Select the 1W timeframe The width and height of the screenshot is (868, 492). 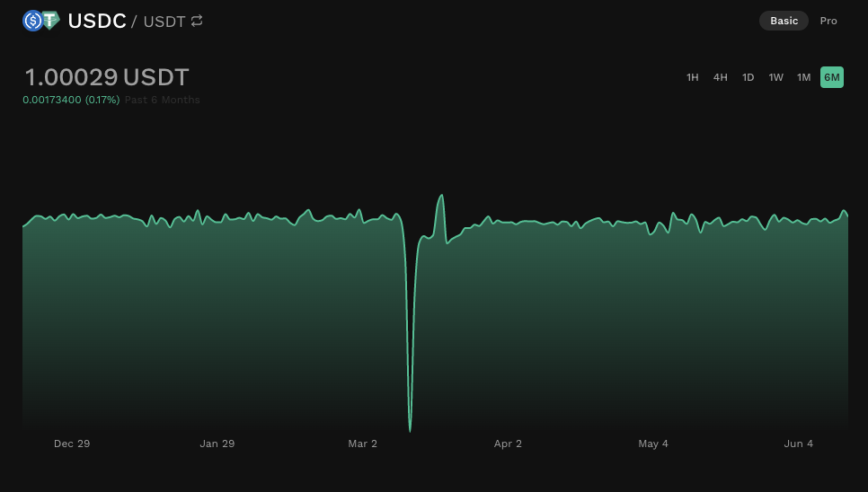(775, 77)
